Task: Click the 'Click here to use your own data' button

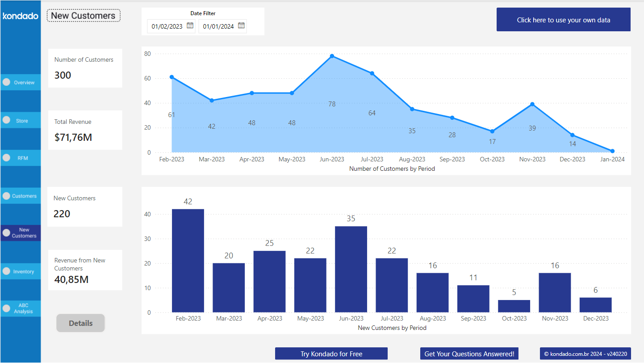Action: [x=563, y=19]
